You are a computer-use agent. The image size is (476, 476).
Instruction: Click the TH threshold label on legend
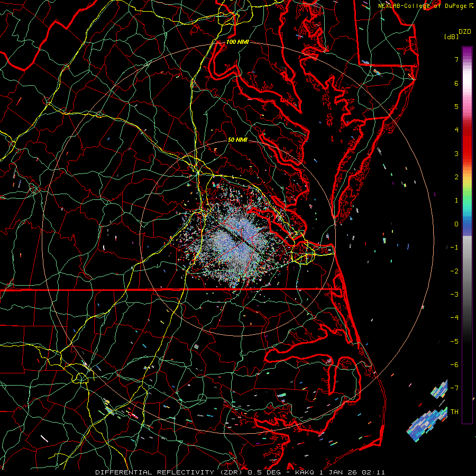[454, 412]
